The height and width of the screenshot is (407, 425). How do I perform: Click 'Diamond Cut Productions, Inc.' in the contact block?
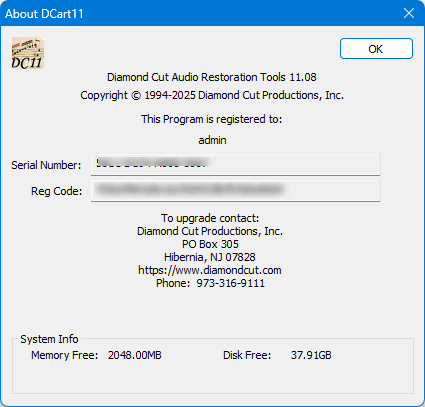tap(210, 231)
